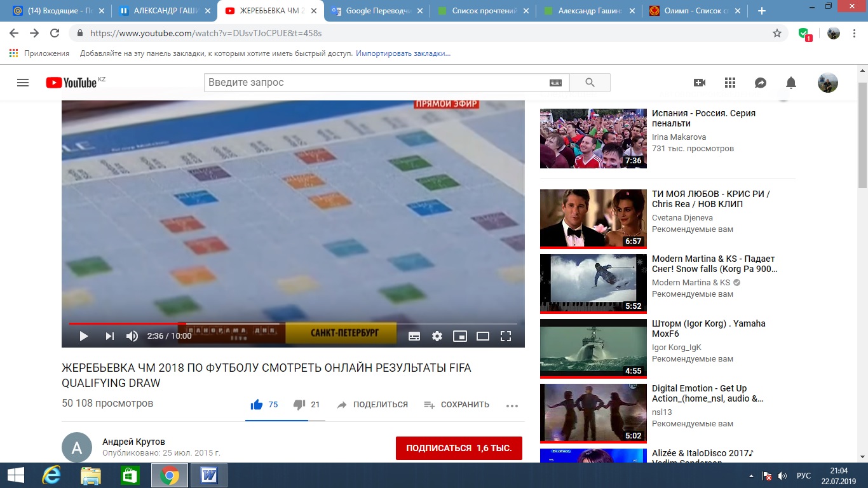
Task: Open the on-screen keyboard in search box
Action: pyautogui.click(x=555, y=83)
